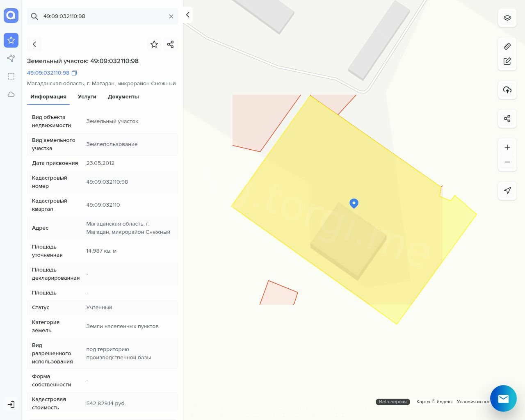
Task: Click the search input field
Action: (x=103, y=16)
